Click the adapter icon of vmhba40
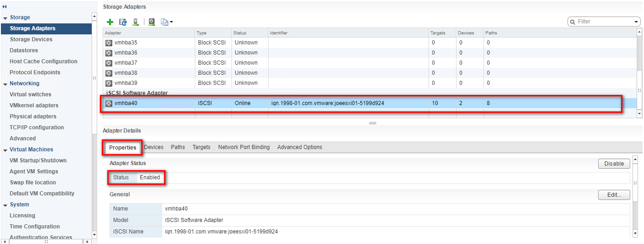The image size is (644, 244). coord(109,103)
